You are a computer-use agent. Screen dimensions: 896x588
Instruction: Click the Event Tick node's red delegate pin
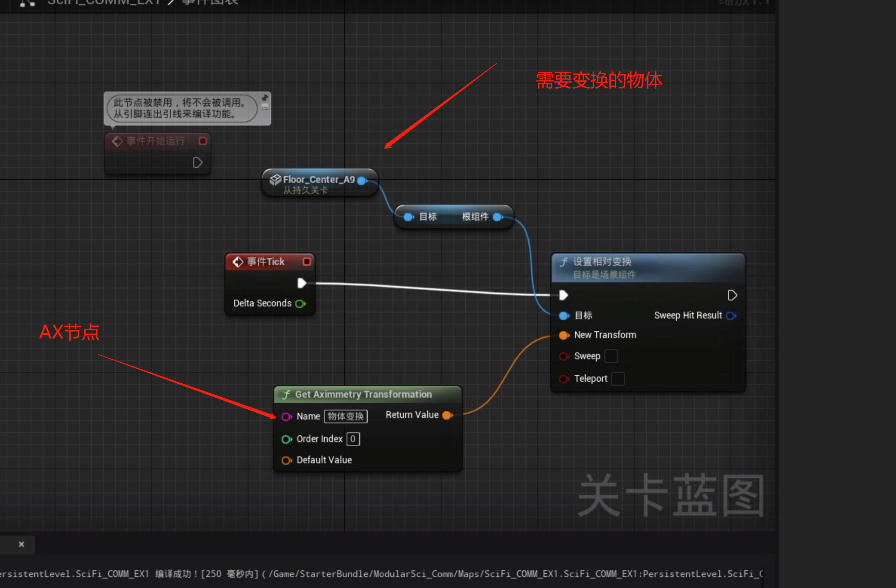(x=307, y=262)
